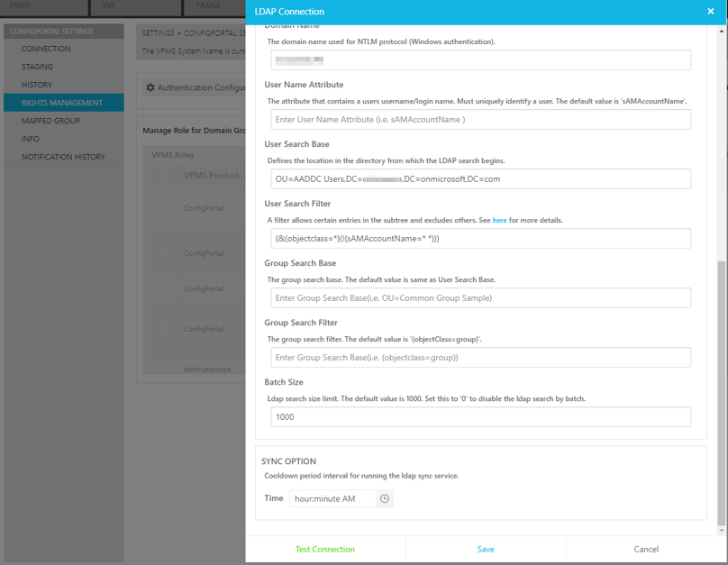The height and width of the screenshot is (565, 728).
Task: Open the 'here' link for filter details
Action: point(499,220)
